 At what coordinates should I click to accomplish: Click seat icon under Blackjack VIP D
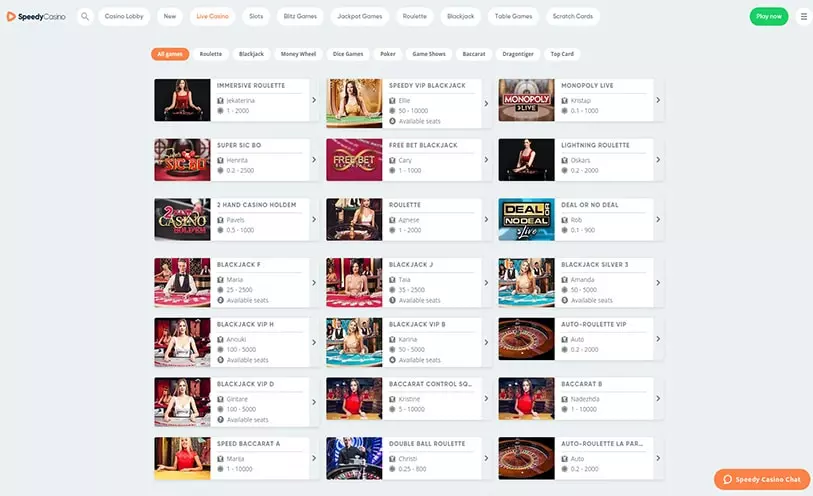[x=220, y=420]
